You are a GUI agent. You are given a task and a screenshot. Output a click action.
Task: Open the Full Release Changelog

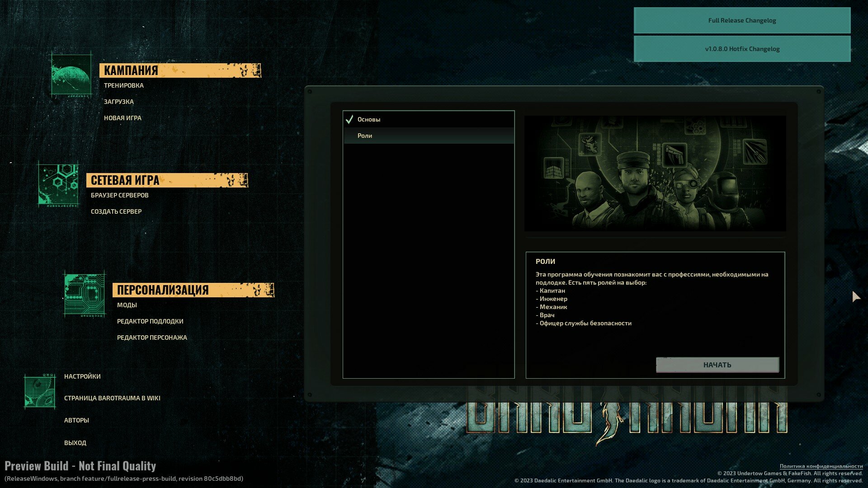tap(742, 20)
